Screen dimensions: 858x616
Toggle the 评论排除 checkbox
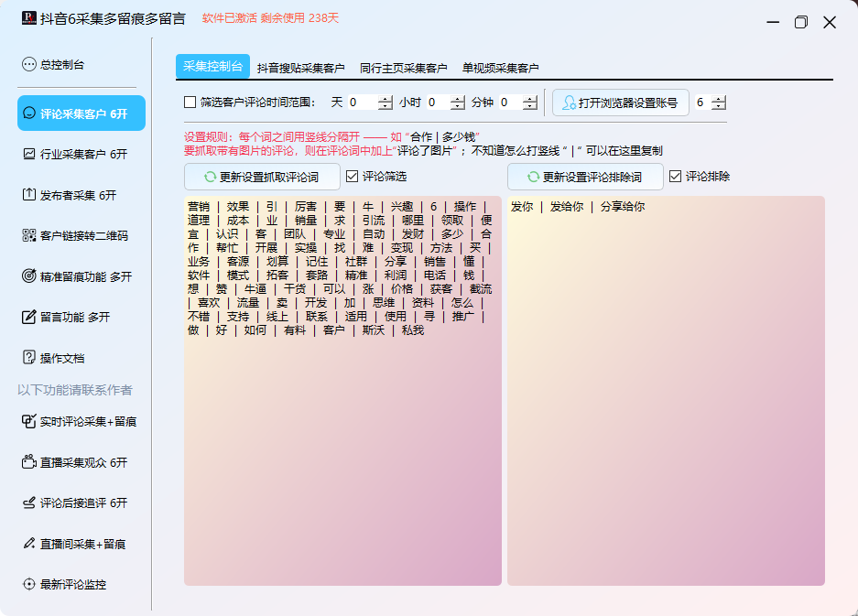coord(676,176)
